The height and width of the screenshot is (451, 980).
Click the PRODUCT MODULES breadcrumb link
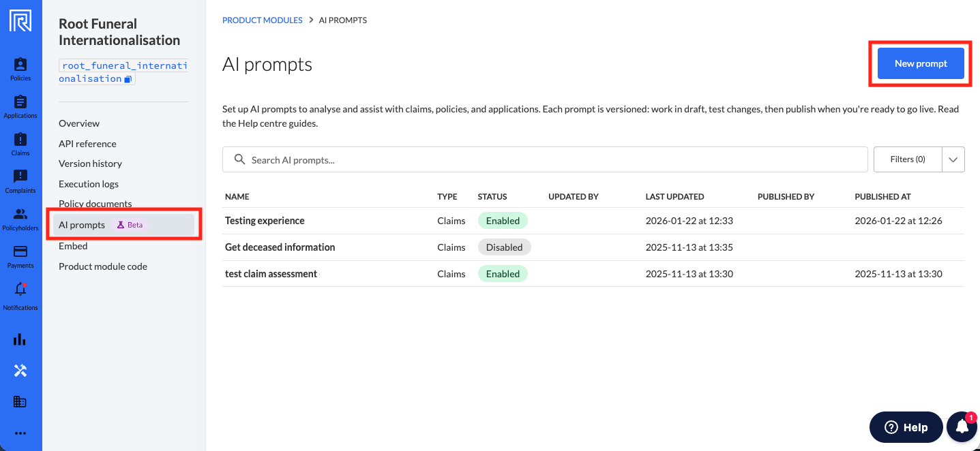(263, 20)
